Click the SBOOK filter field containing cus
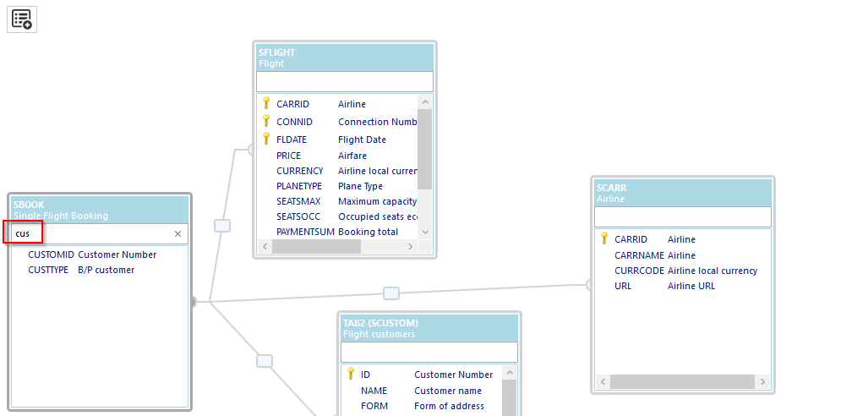This screenshot has width=868, height=416. click(93, 233)
